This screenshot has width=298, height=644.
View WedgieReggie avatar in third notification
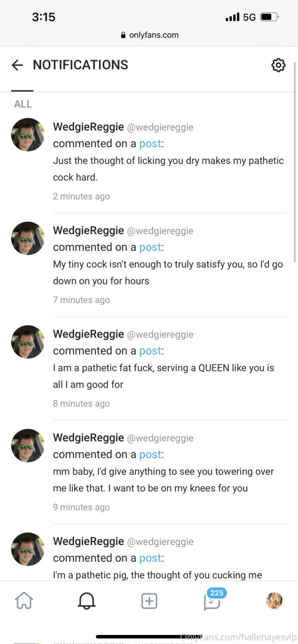27,342
